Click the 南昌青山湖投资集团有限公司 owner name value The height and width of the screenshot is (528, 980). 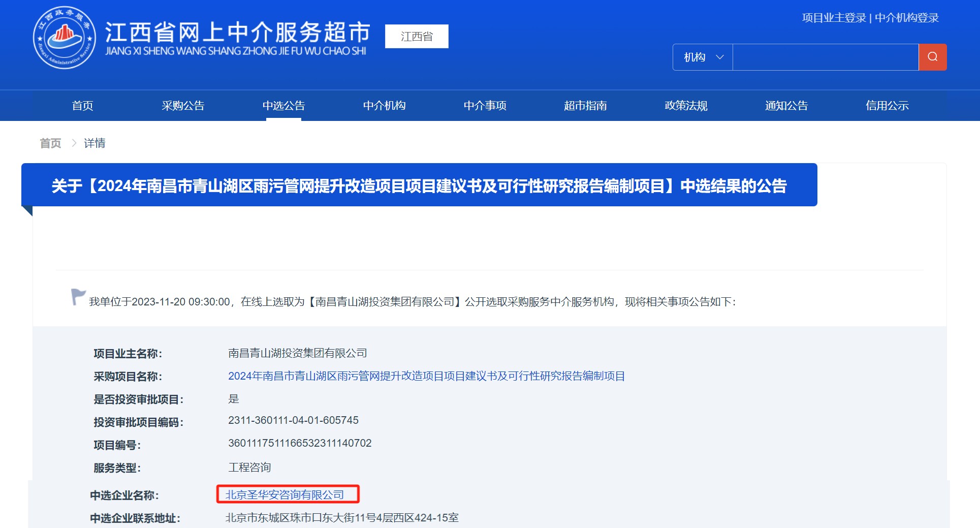tap(298, 353)
